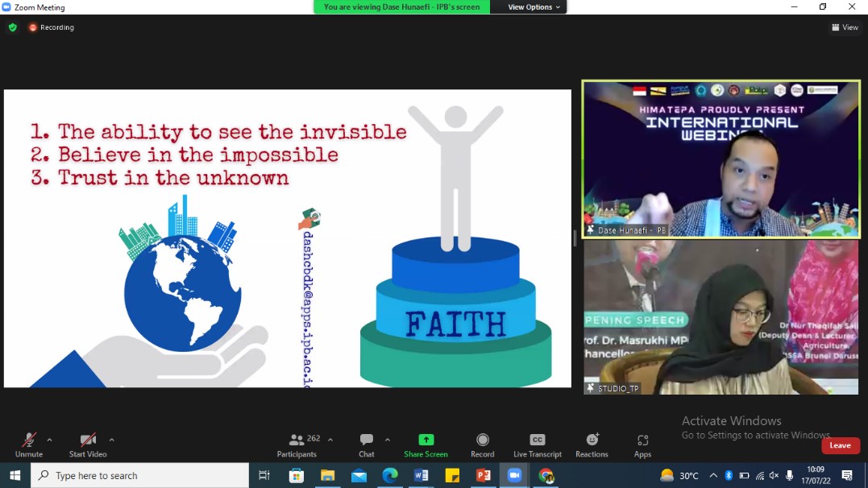The width and height of the screenshot is (868, 488).
Task: Expand the arrow next to Participants
Action: tap(330, 440)
